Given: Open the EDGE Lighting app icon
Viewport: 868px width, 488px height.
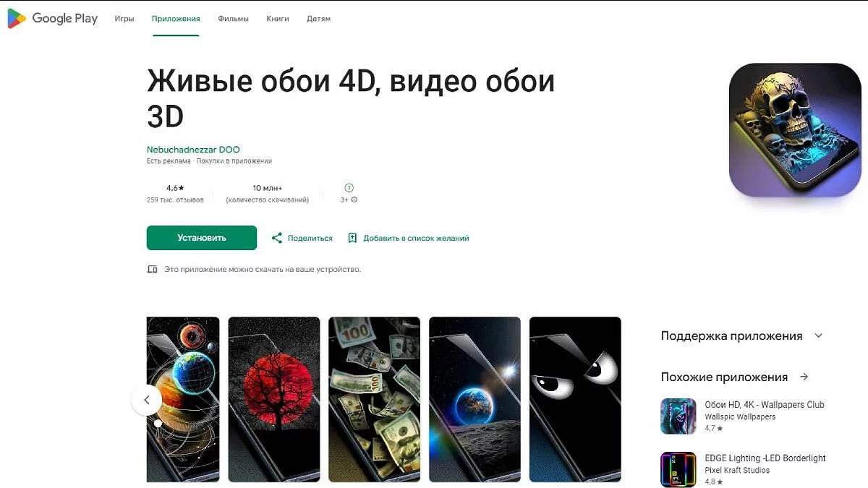Looking at the screenshot, I should (x=678, y=470).
